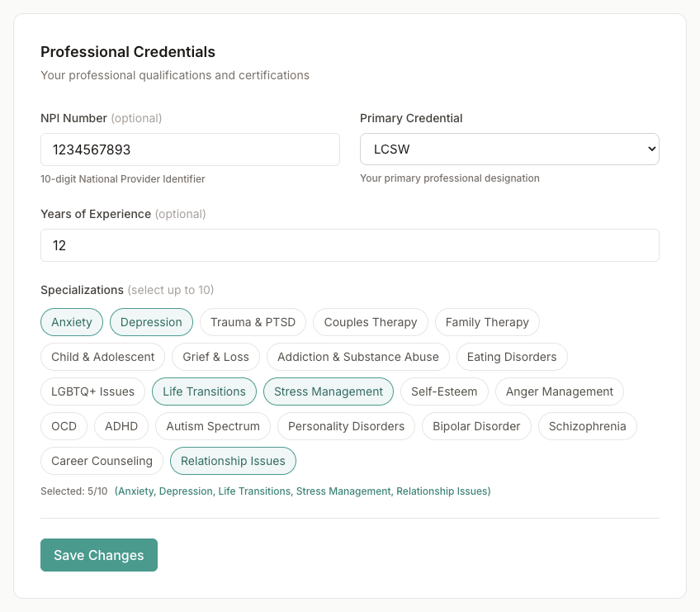The image size is (700, 612).
Task: Click the Professional Credentials heading
Action: [128, 52]
